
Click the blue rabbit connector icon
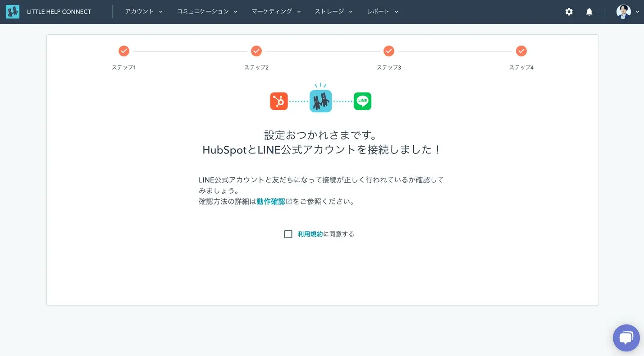(x=320, y=101)
